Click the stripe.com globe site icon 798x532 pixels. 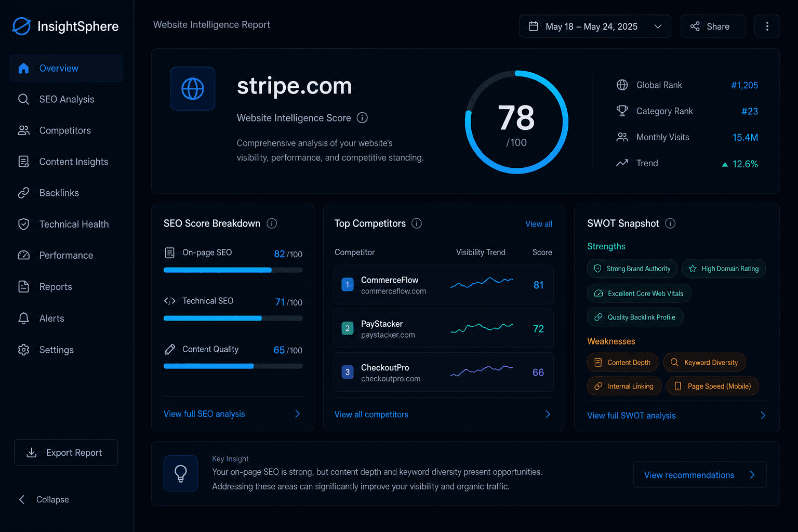(x=193, y=88)
